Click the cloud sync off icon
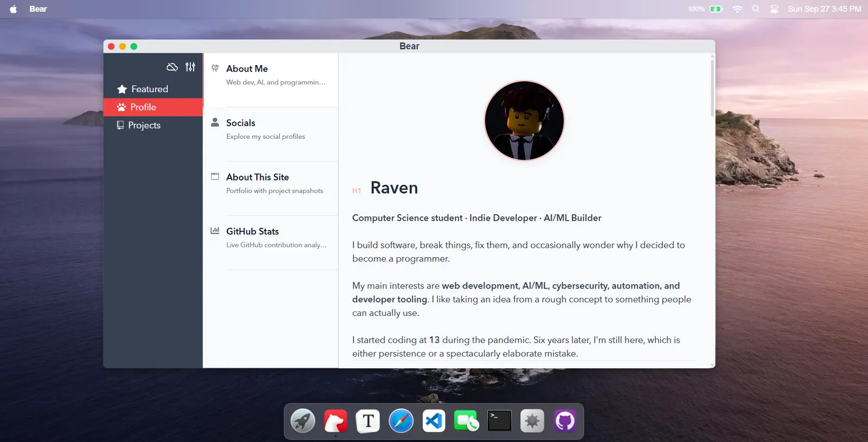Viewport: 868px width, 442px height. (172, 67)
